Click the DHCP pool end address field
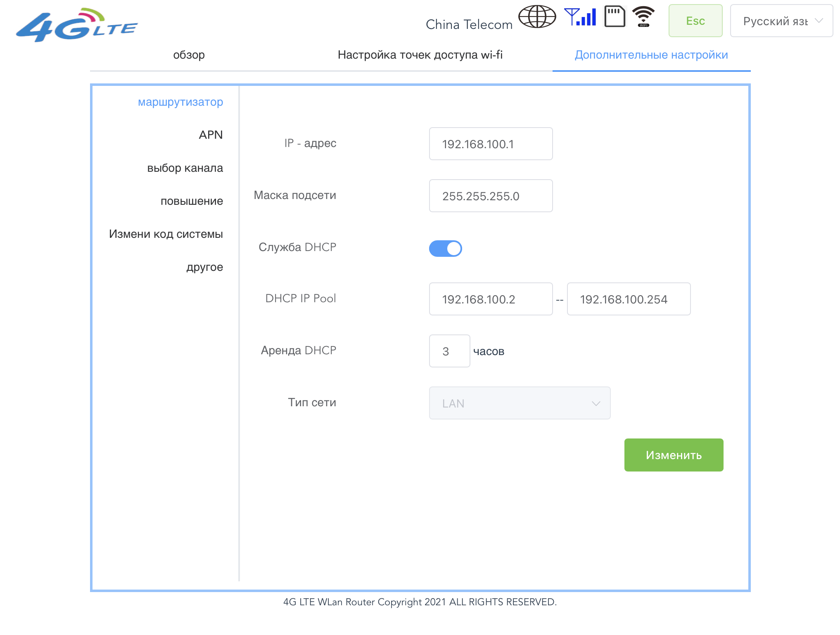This screenshot has height=635, width=840. coord(628,299)
